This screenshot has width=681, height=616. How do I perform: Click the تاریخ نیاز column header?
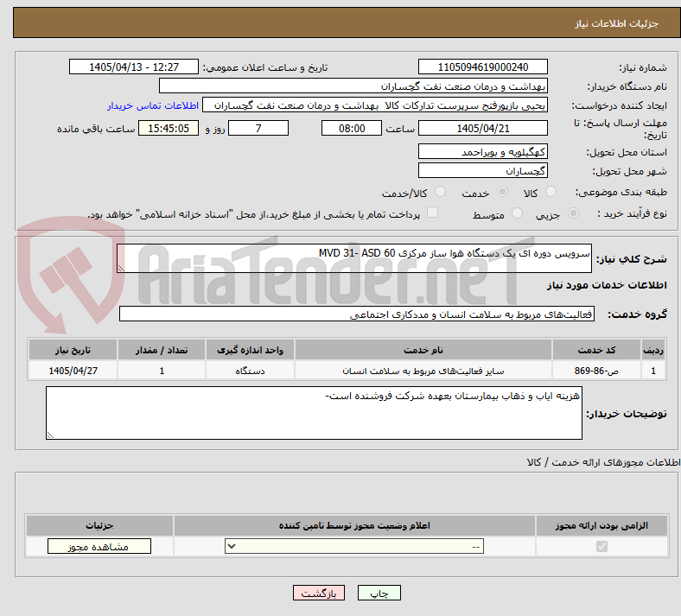point(73,350)
